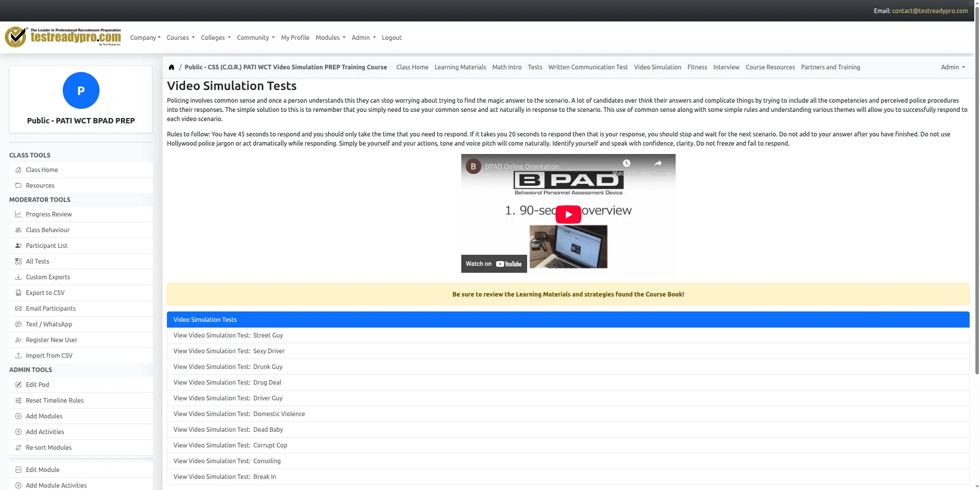The image size is (980, 490).
Task: Expand the Courses dropdown menu
Action: coord(181,38)
